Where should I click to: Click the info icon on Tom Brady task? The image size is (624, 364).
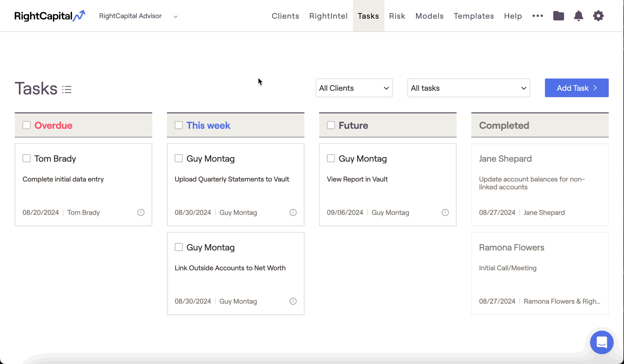click(x=141, y=213)
